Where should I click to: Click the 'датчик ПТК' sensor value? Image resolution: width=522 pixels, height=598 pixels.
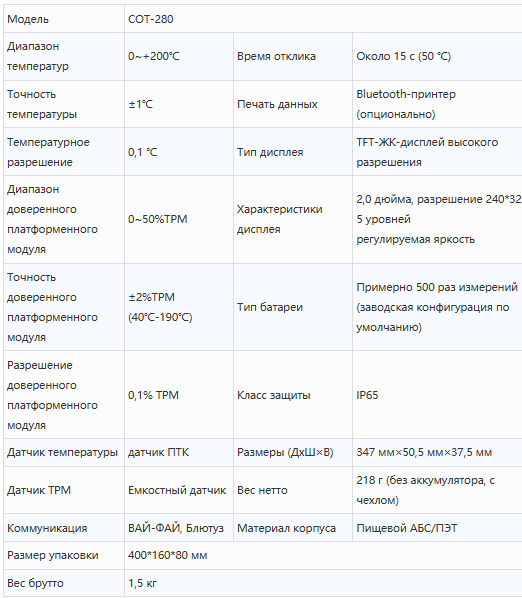pos(158,452)
